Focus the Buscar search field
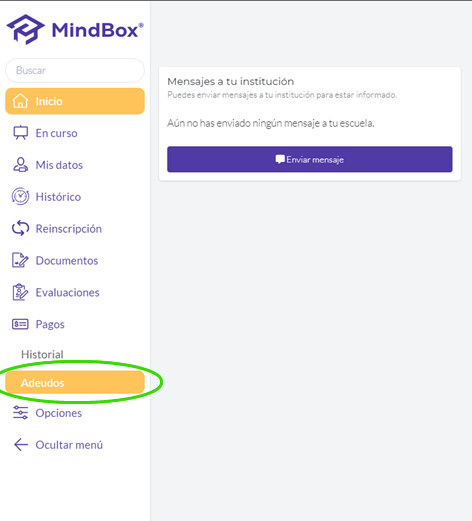472x521 pixels. point(75,70)
